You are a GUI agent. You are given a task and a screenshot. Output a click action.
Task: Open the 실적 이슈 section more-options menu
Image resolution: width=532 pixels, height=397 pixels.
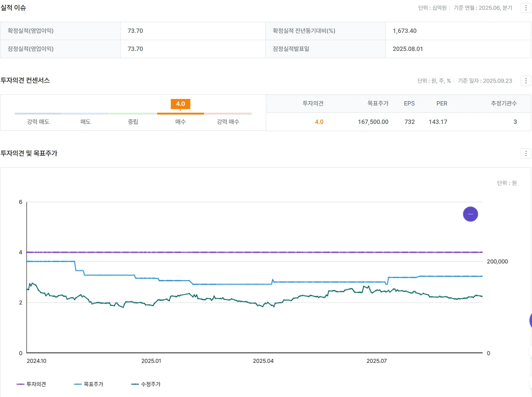click(x=525, y=8)
